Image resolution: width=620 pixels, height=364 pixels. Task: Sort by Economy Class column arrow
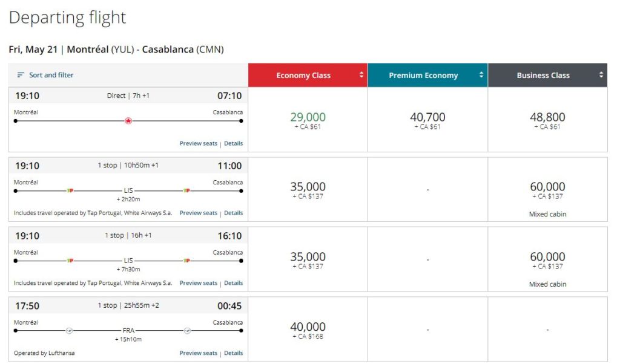361,75
